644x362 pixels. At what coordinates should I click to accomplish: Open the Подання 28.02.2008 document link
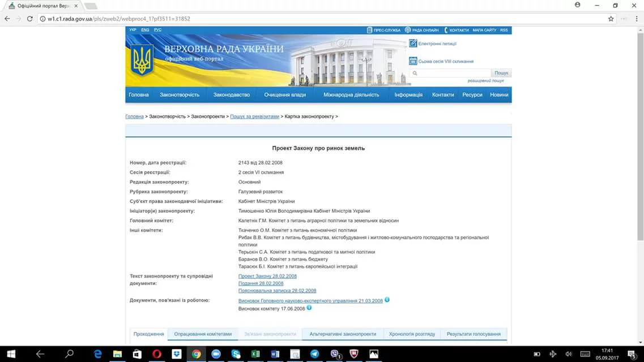click(261, 283)
